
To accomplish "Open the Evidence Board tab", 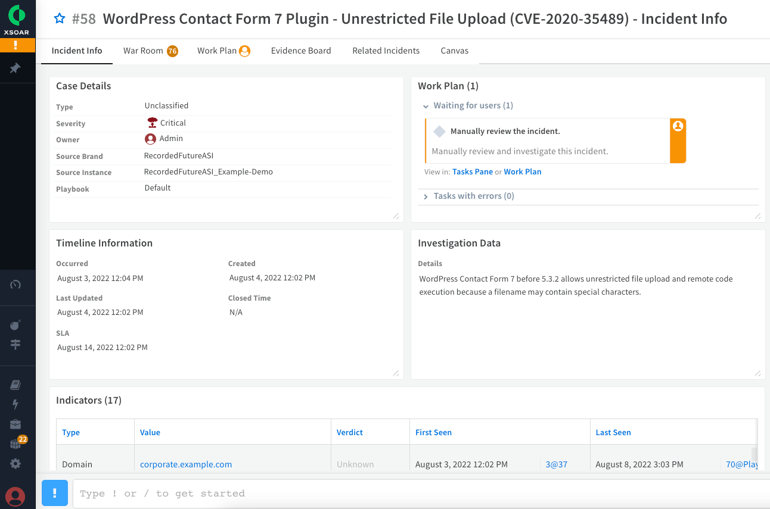I will (x=301, y=51).
